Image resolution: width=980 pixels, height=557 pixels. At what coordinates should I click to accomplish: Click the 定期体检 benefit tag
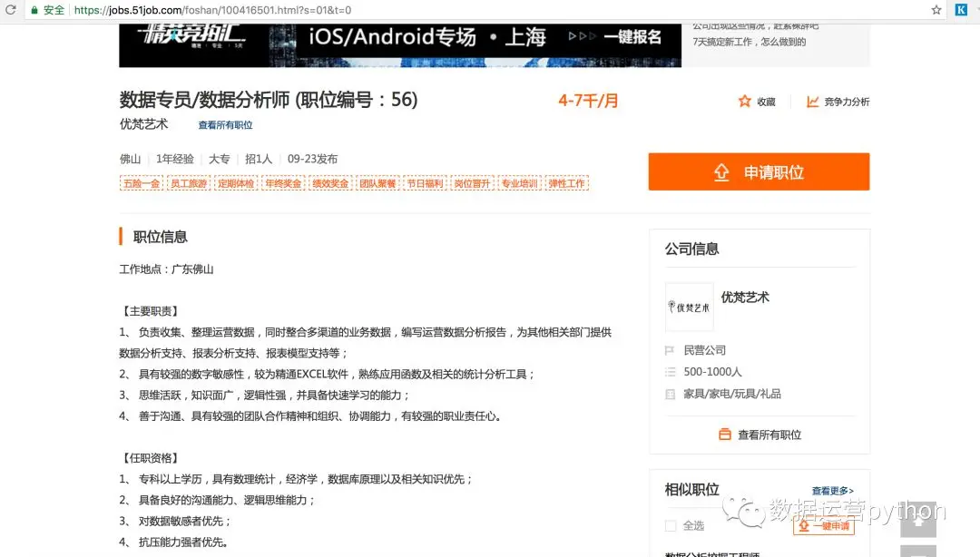coord(236,183)
